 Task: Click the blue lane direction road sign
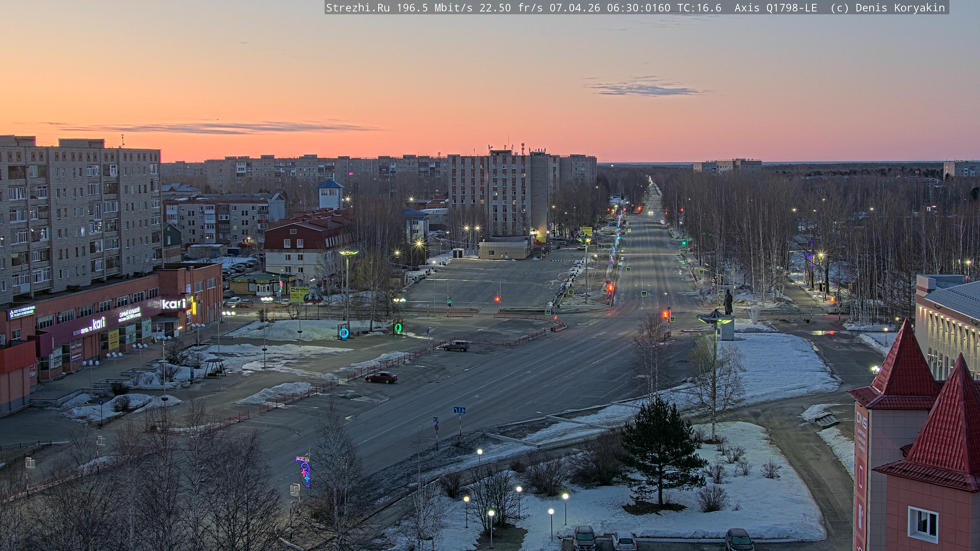(459, 410)
